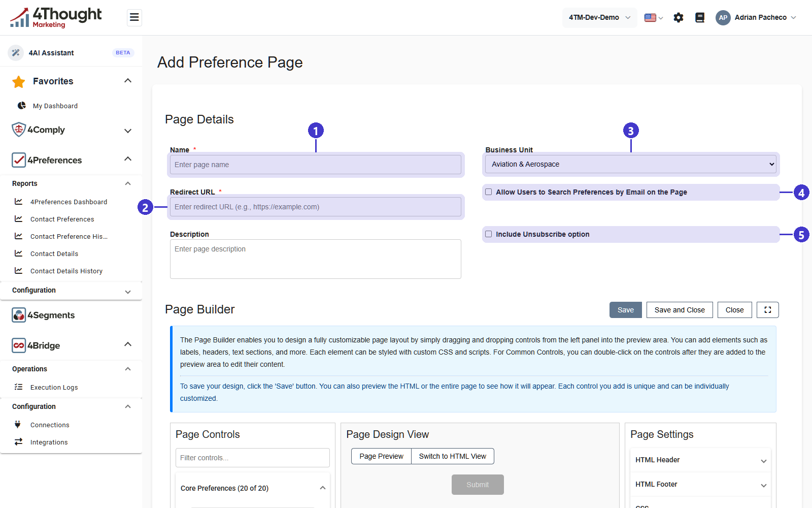
Task: Toggle the hamburger sidebar menu
Action: pos(134,18)
